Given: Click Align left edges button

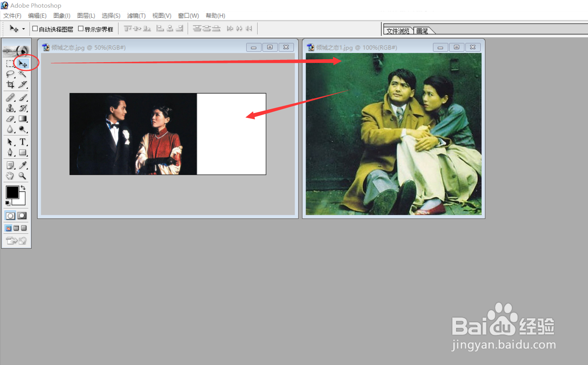Looking at the screenshot, I should (160, 29).
